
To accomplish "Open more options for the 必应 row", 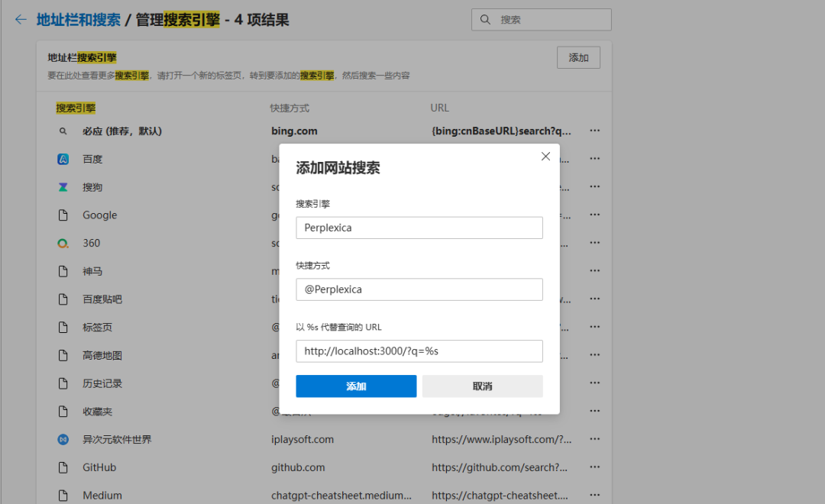I will click(x=594, y=131).
